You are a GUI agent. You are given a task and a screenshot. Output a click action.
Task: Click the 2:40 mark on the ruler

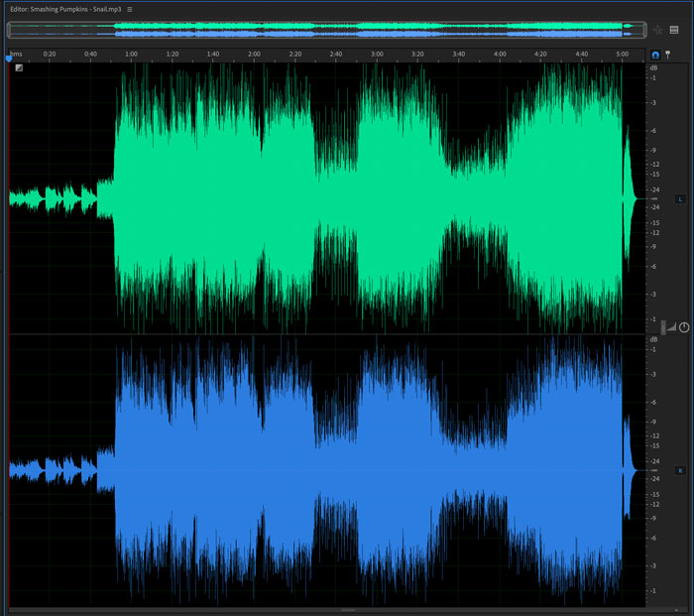(x=336, y=54)
